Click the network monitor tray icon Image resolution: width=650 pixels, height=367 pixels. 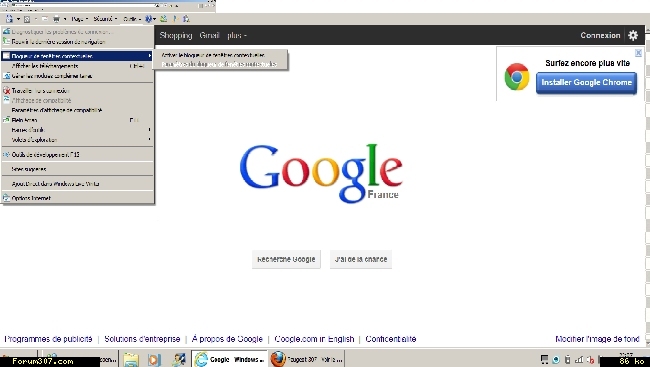click(x=545, y=360)
